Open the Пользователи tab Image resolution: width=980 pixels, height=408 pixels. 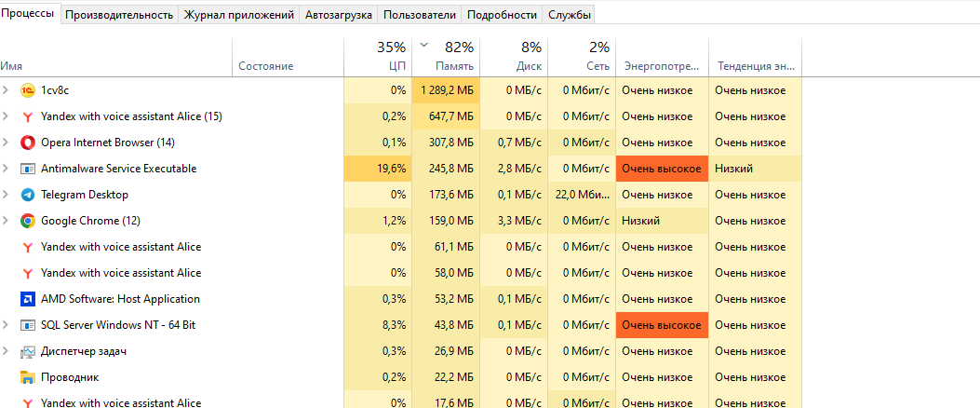click(x=420, y=15)
